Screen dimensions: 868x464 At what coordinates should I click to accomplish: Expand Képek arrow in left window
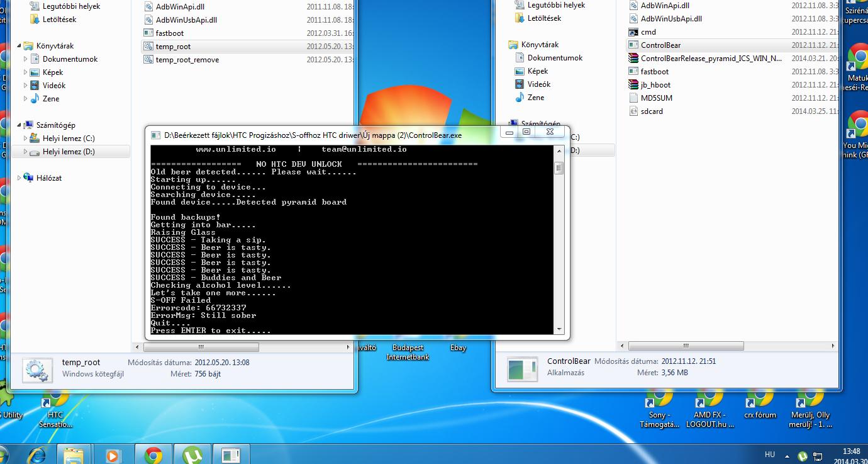coord(26,72)
